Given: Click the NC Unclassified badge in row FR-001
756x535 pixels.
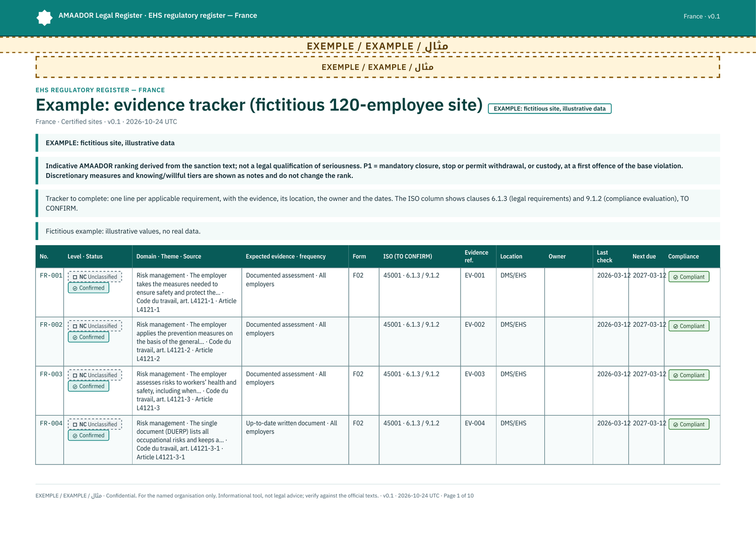Looking at the screenshot, I should (x=95, y=277).
